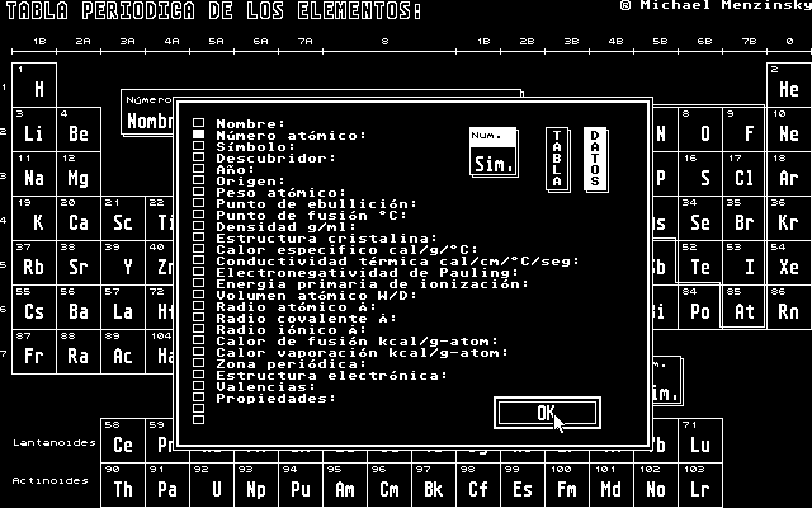Image resolution: width=812 pixels, height=508 pixels.
Task: Select the Radon (Rn) cell
Action: [789, 307]
